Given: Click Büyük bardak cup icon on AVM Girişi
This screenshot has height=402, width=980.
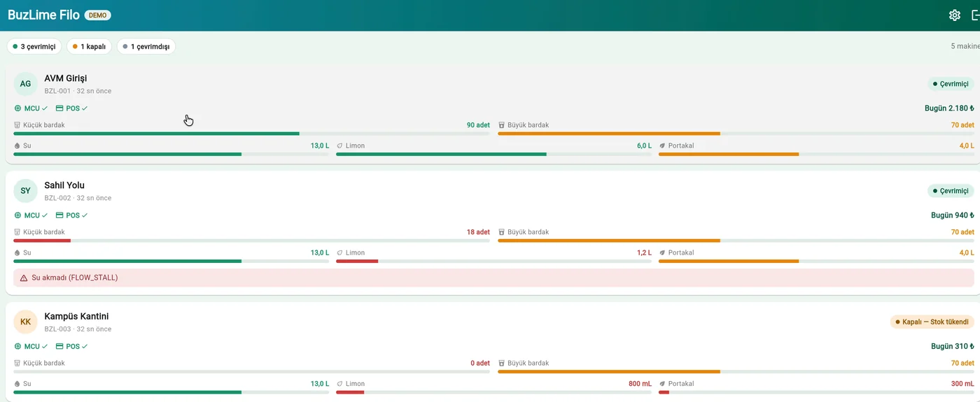Looking at the screenshot, I should point(502,125).
